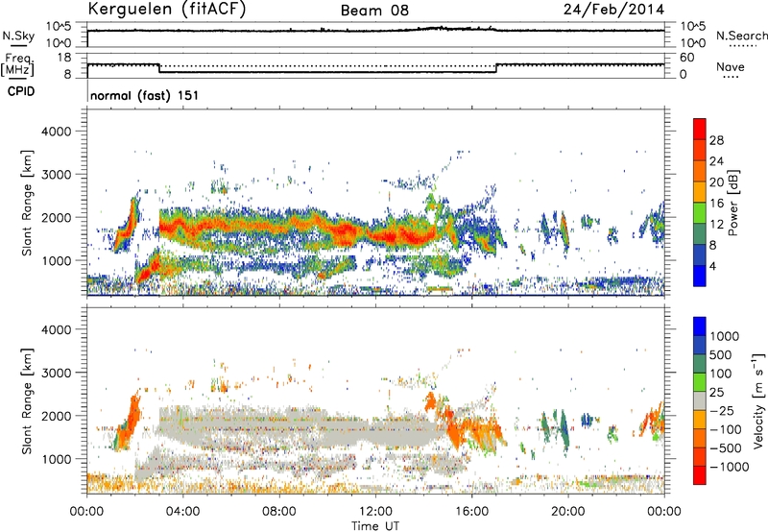Click the "Nave" legend label

click(x=731, y=66)
